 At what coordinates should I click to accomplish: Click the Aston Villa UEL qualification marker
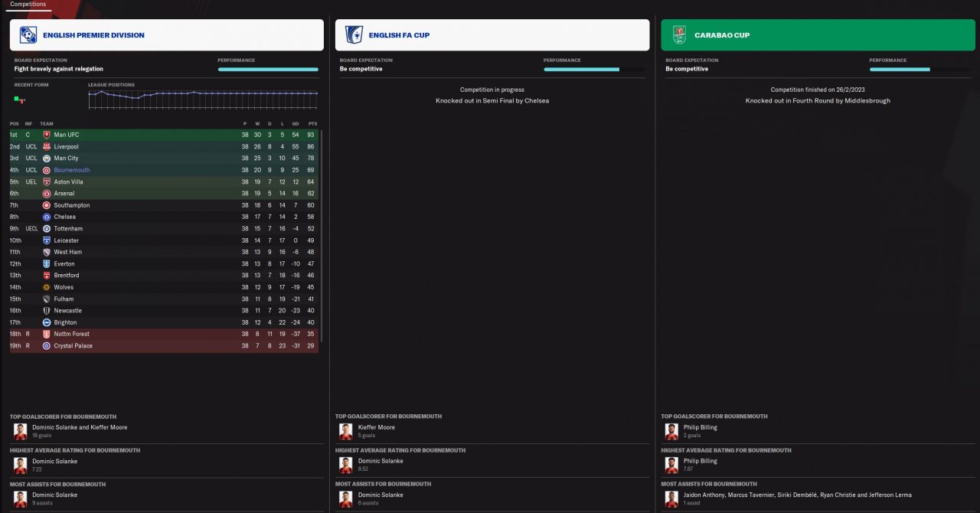31,181
